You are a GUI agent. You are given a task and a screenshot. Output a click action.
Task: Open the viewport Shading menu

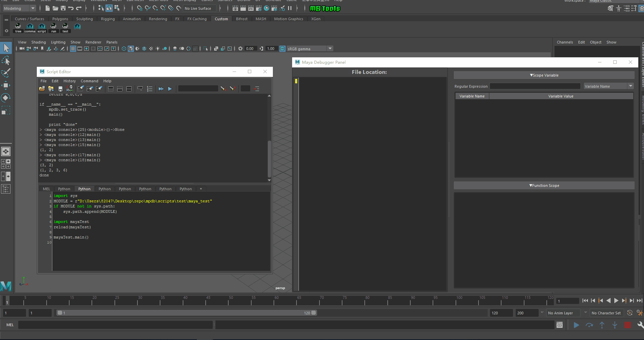pyautogui.click(x=38, y=42)
